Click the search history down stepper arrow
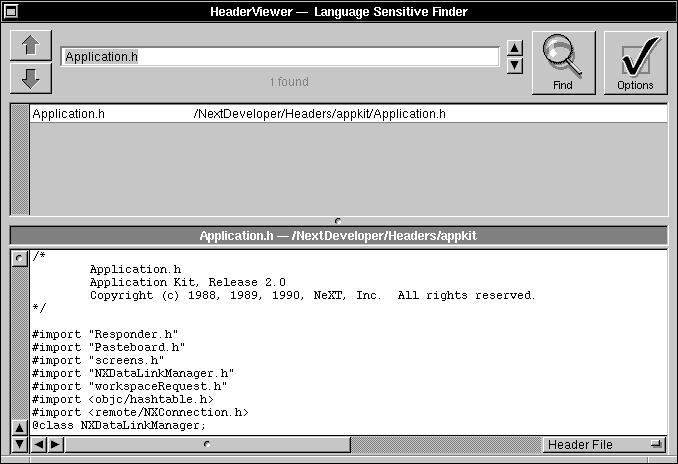The height and width of the screenshot is (464, 678). pyautogui.click(x=515, y=65)
